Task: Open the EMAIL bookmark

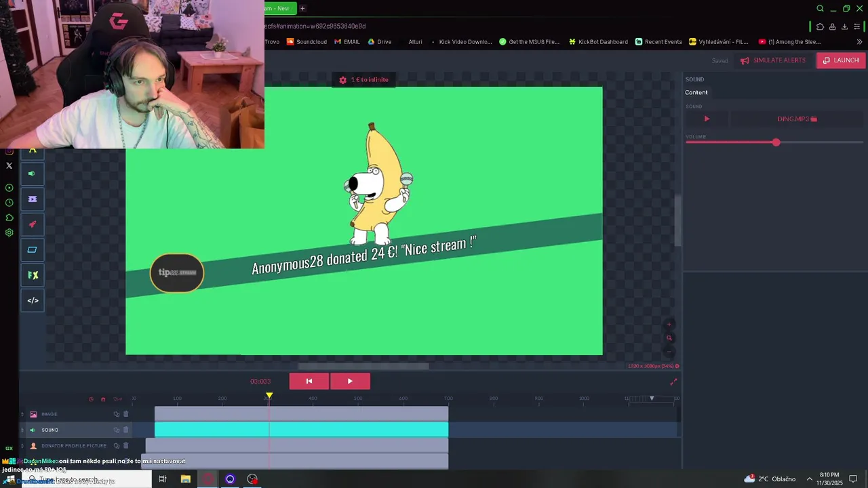Action: pyautogui.click(x=347, y=41)
